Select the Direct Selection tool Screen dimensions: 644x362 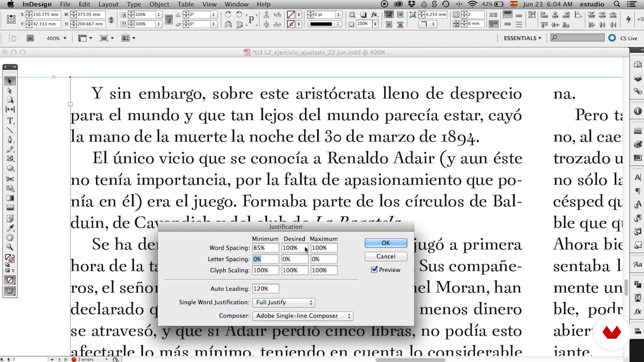[10, 91]
